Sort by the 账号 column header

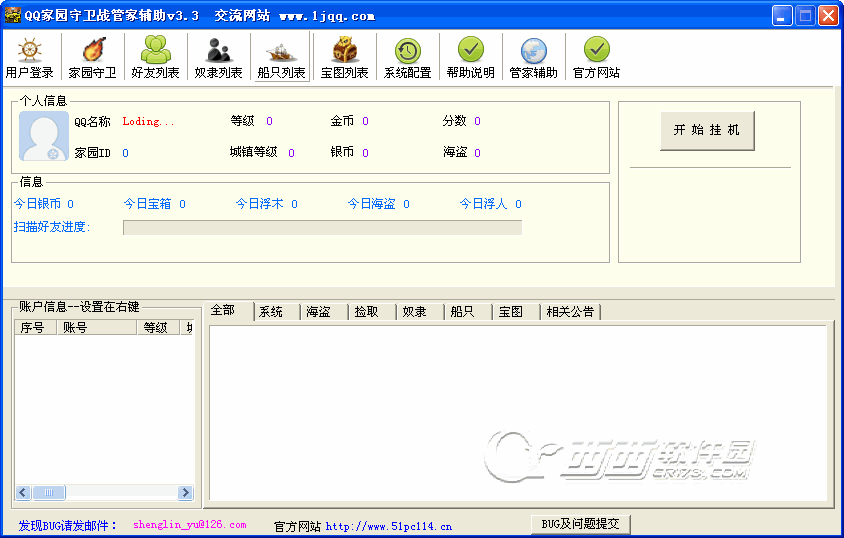pos(97,327)
